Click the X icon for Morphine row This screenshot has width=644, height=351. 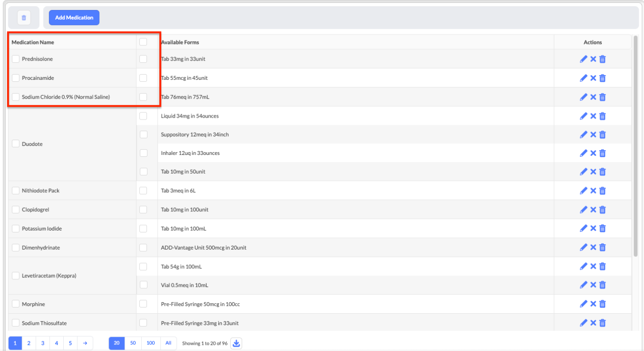(593, 304)
